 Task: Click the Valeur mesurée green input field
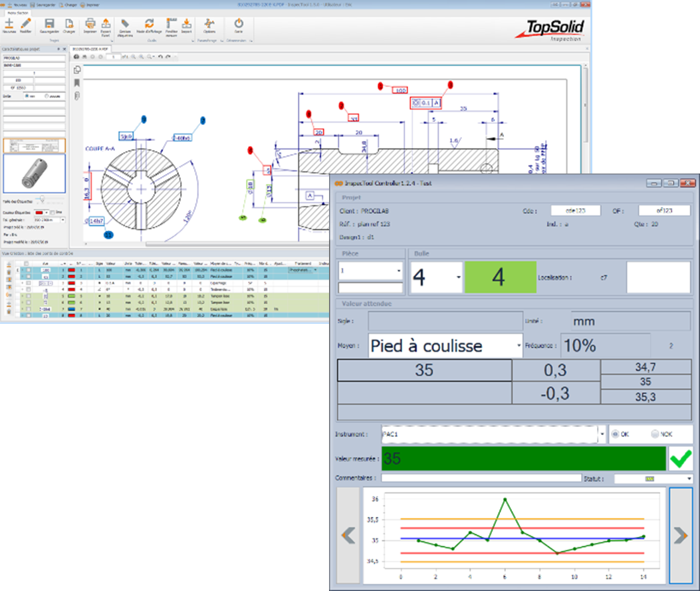pos(523,459)
